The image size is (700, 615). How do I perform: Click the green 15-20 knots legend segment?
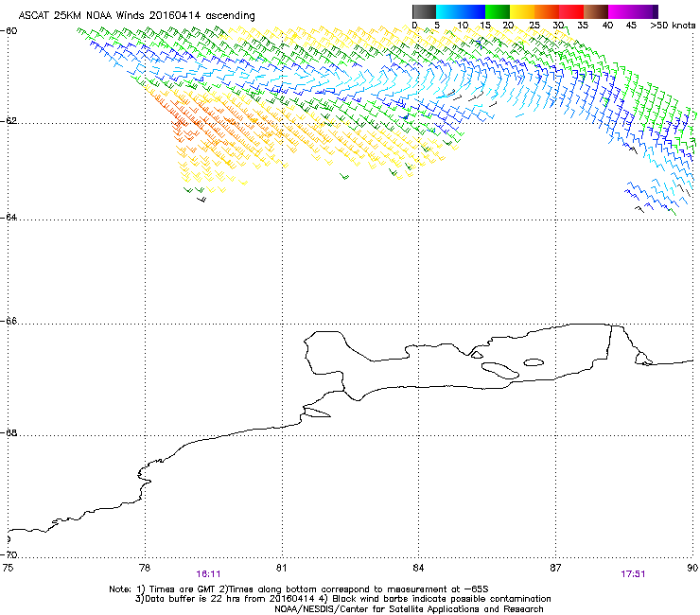[498, 11]
